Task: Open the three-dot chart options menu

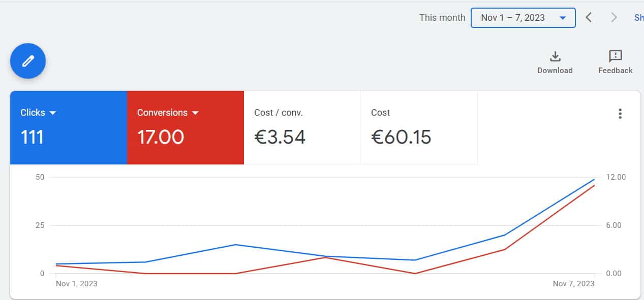Action: (x=620, y=114)
